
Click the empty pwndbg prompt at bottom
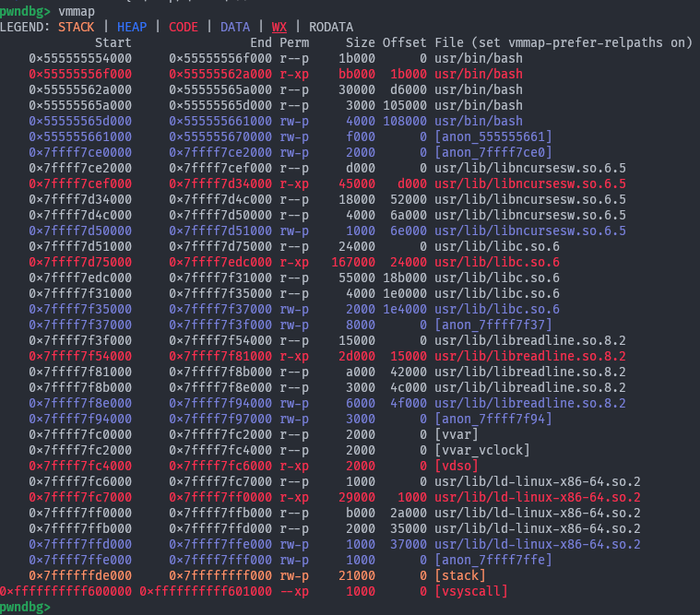[x=25, y=607]
